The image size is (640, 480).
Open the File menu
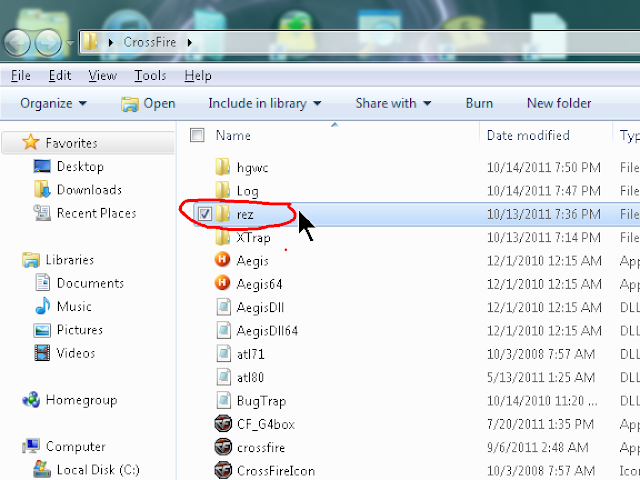point(20,76)
